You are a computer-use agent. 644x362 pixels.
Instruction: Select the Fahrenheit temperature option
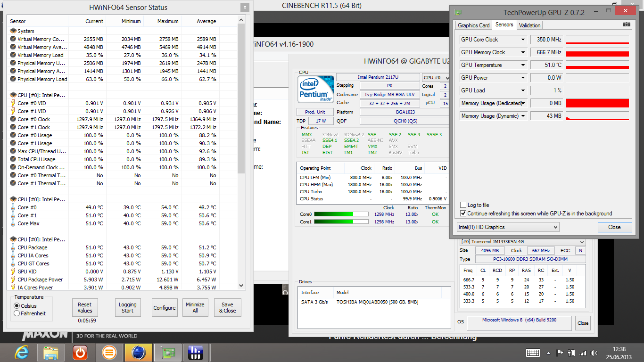[17, 313]
